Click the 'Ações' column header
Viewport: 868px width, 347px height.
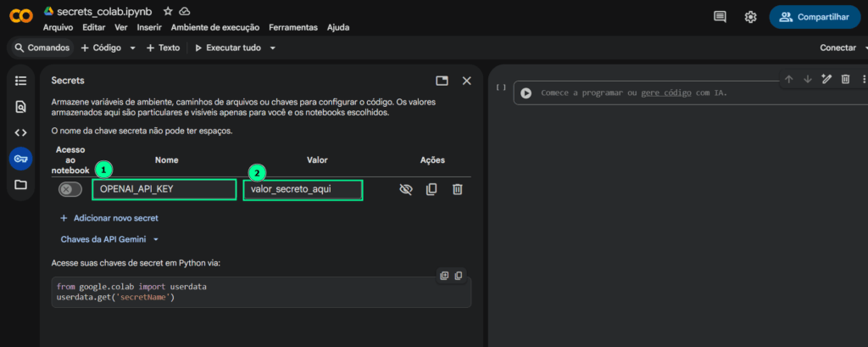pos(432,160)
